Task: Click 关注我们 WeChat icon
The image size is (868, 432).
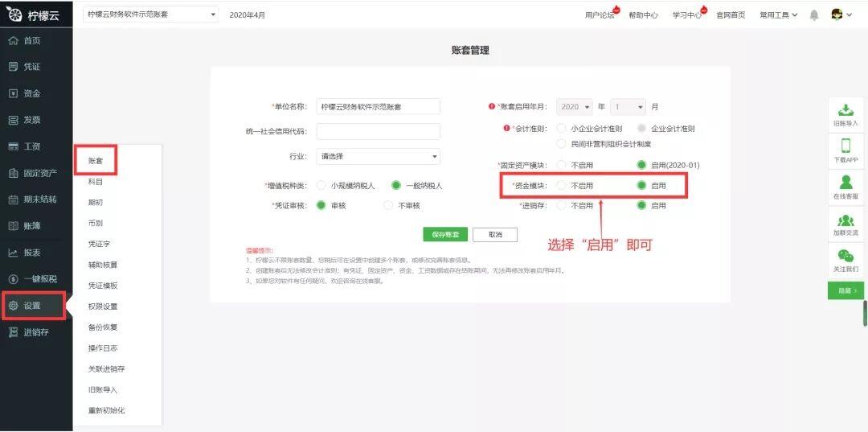Action: [x=845, y=255]
